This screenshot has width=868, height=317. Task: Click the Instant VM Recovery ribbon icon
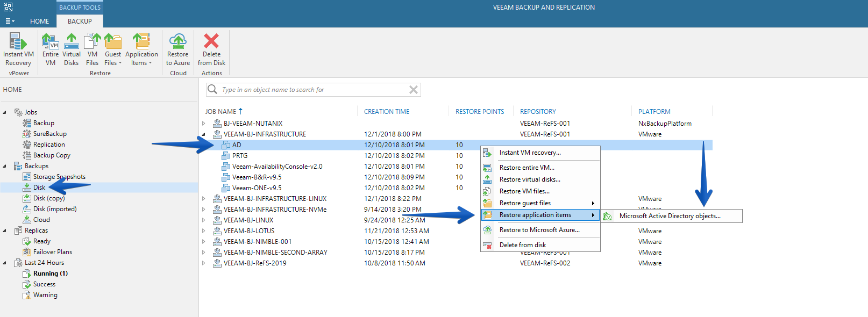pyautogui.click(x=18, y=41)
